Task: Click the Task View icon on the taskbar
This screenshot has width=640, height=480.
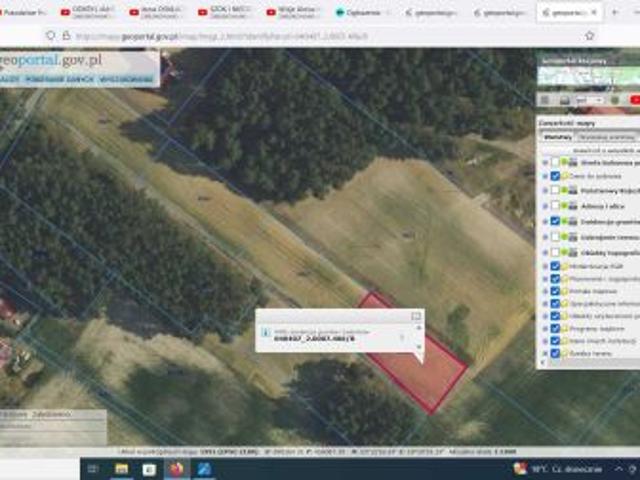Action: [93, 469]
